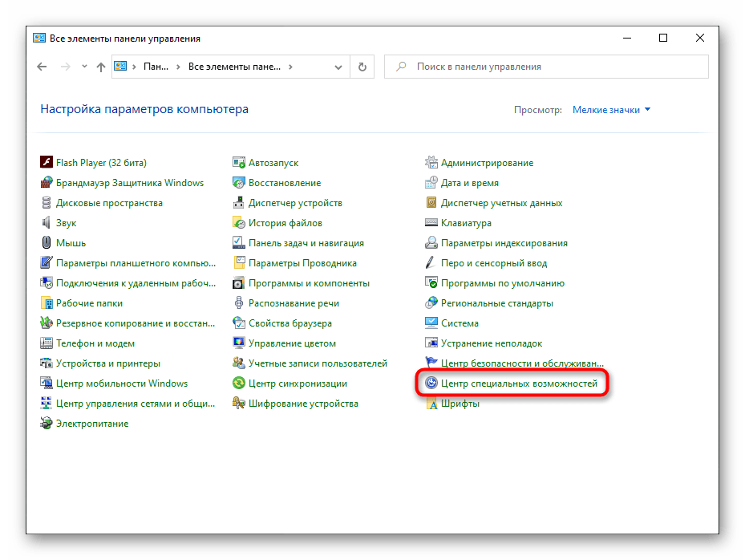Click the Шрифты fonts icon

click(x=431, y=403)
